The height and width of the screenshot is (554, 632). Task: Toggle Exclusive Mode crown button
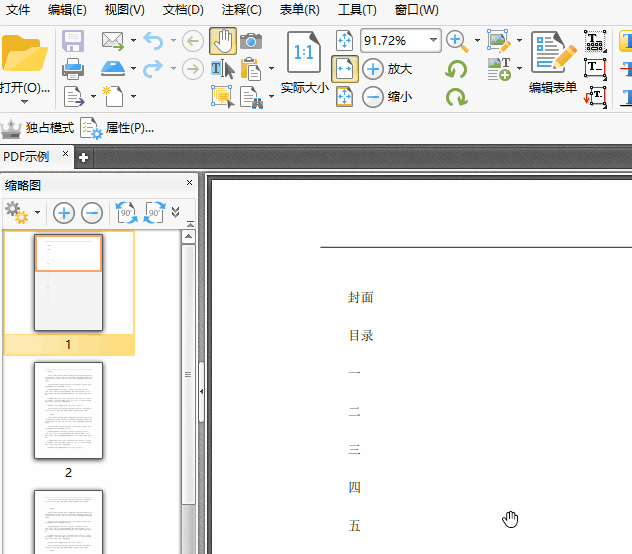37,128
